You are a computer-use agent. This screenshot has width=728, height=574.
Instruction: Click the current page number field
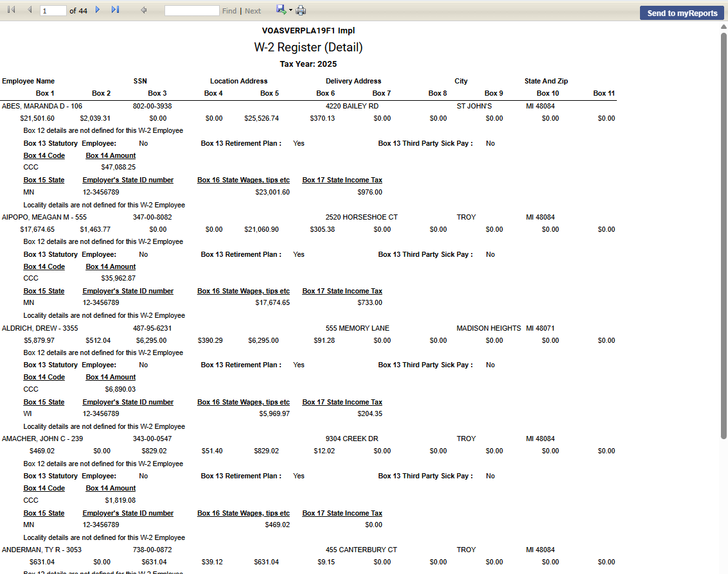pos(53,11)
